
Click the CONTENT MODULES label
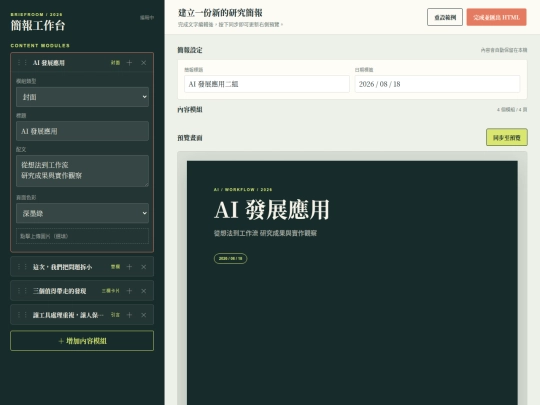pos(40,45)
